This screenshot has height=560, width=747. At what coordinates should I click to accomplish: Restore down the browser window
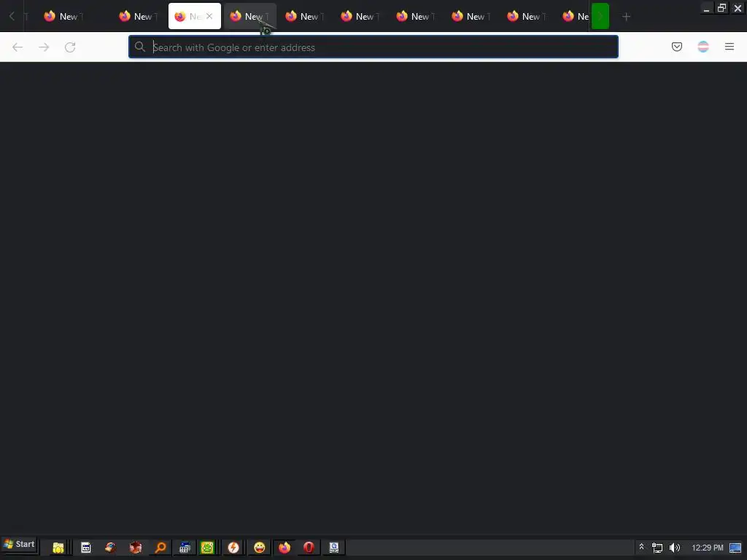tap(721, 8)
